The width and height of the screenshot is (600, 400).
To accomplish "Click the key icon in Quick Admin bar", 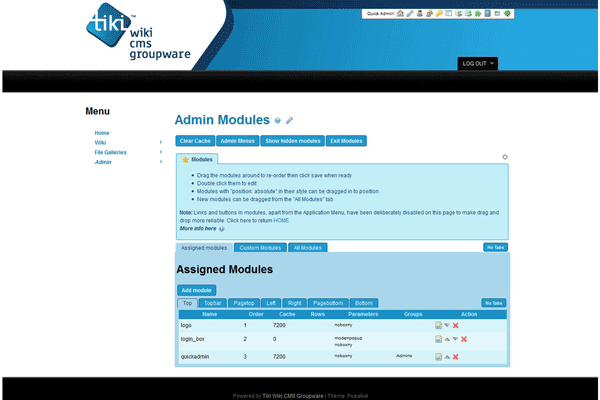I will pos(438,13).
